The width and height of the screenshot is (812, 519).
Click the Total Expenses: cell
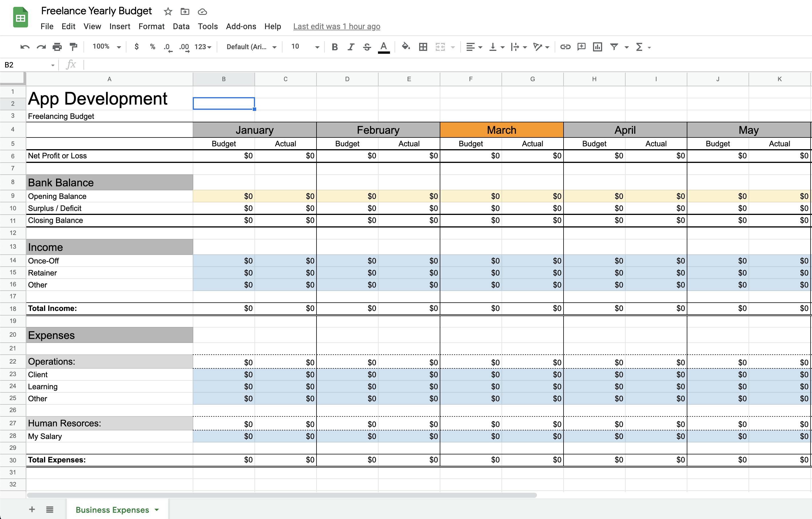[110, 460]
